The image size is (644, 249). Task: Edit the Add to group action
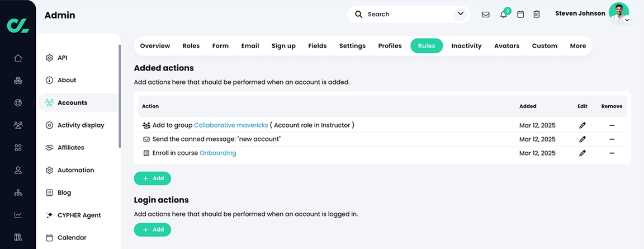click(x=582, y=125)
